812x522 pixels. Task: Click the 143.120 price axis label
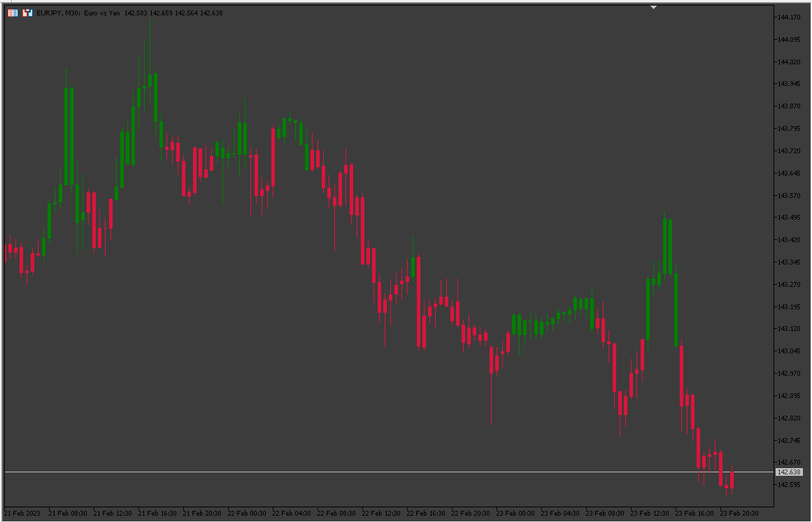[x=789, y=329]
